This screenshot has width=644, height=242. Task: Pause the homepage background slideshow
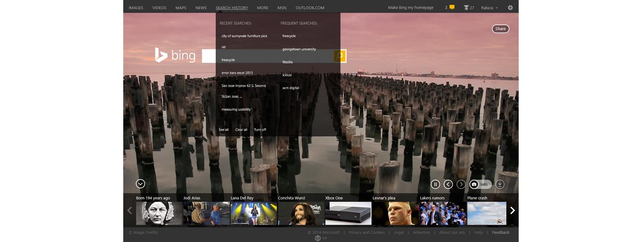pos(435,184)
